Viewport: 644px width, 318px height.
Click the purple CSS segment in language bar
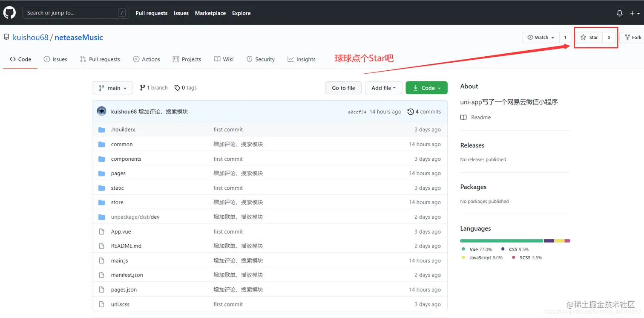pyautogui.click(x=549, y=241)
